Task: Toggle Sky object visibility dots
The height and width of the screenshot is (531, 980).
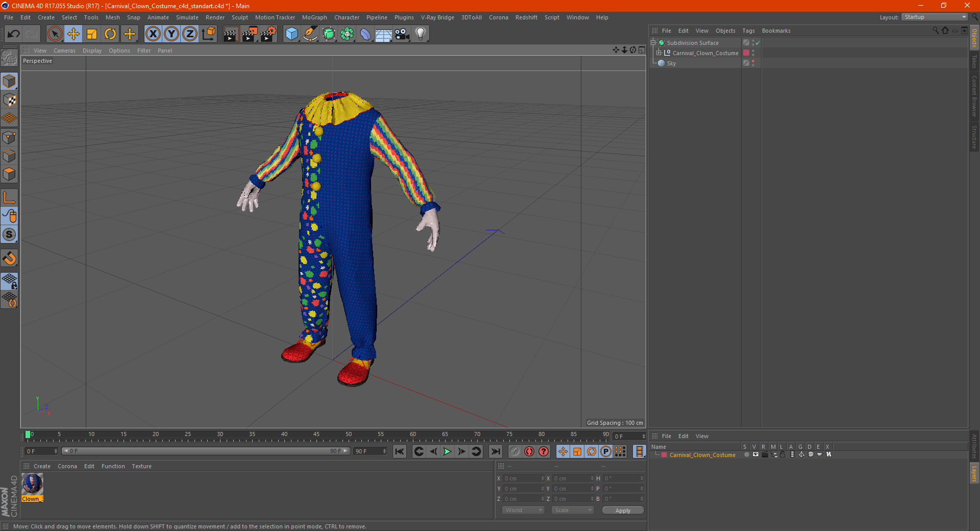Action: pos(753,63)
